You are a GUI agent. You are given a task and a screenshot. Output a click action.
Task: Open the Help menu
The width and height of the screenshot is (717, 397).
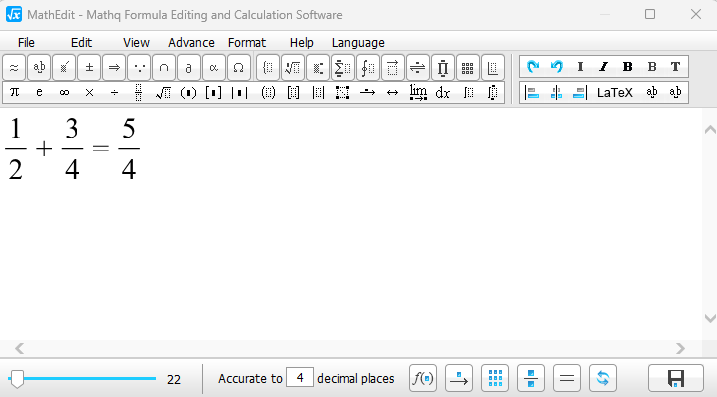coord(302,43)
